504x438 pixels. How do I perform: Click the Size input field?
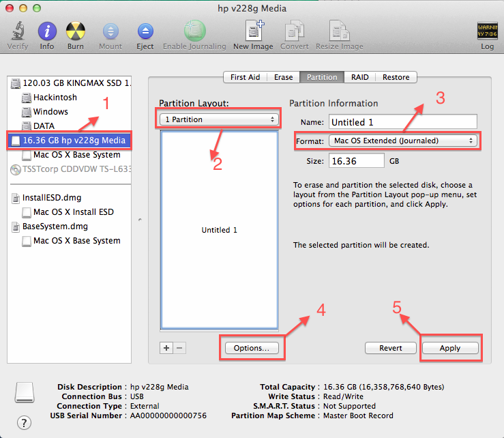(357, 161)
